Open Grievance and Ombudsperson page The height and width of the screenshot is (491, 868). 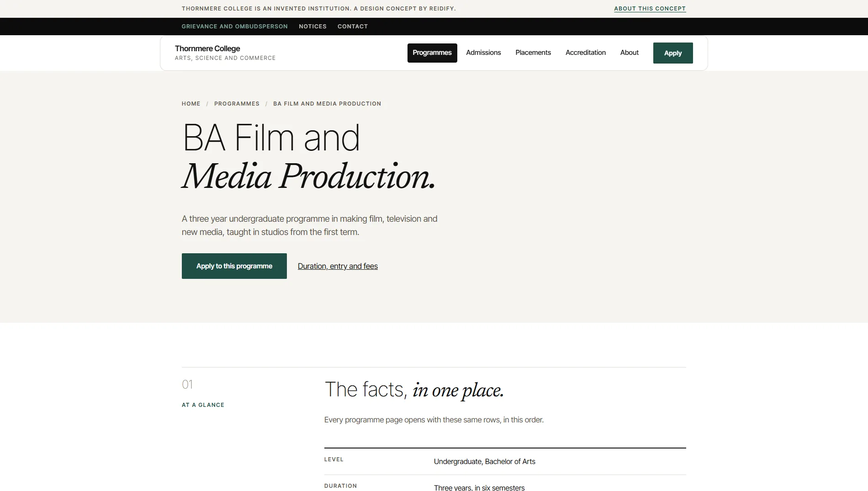click(x=234, y=27)
